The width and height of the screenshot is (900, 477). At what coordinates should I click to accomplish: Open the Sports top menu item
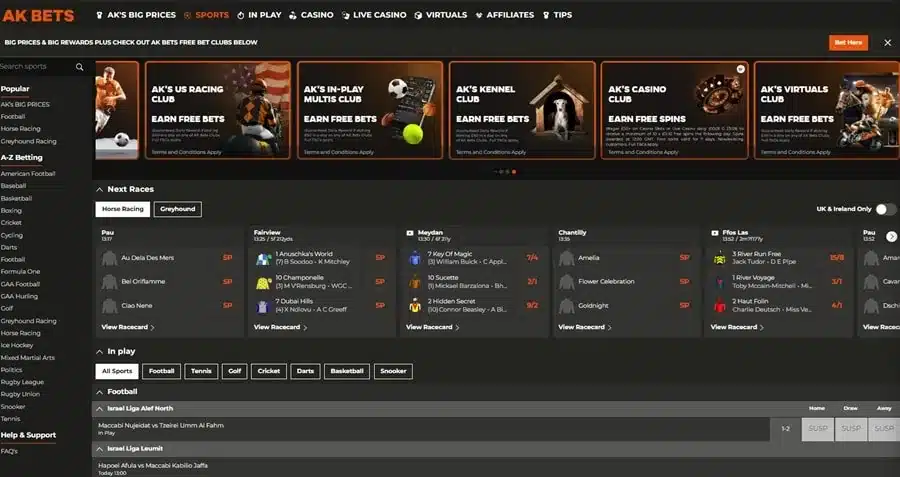206,15
